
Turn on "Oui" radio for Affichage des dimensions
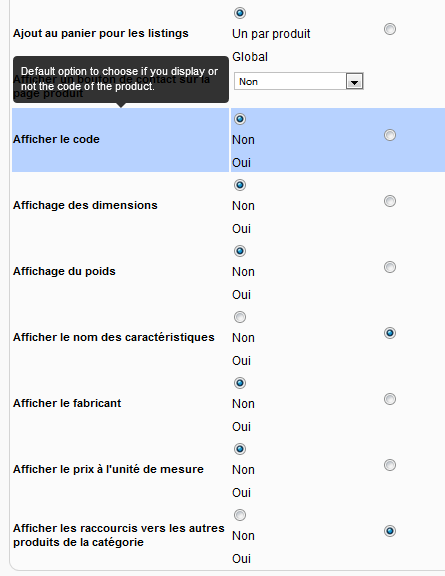tap(390, 201)
